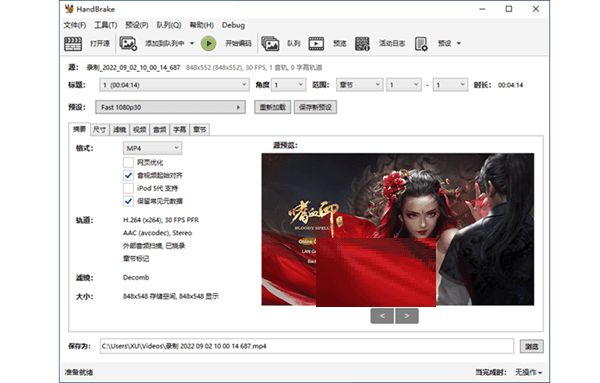The height and width of the screenshot is (383, 600).
Task: Switch to the 滤镜 (Filters) tab
Action: [x=120, y=130]
